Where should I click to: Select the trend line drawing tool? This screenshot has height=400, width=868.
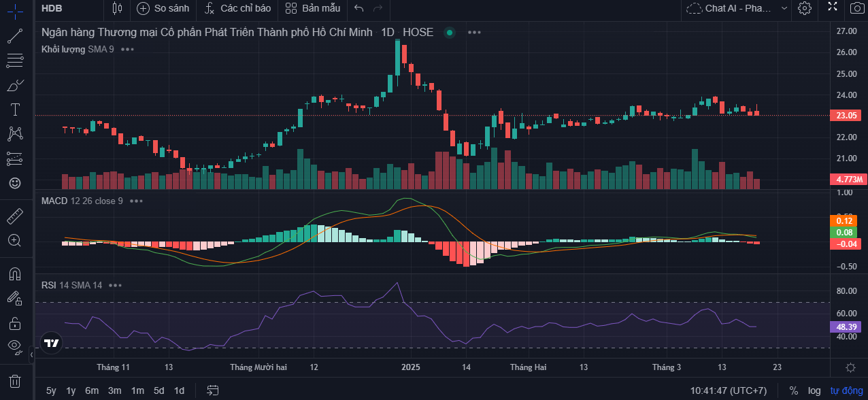pyautogui.click(x=15, y=36)
